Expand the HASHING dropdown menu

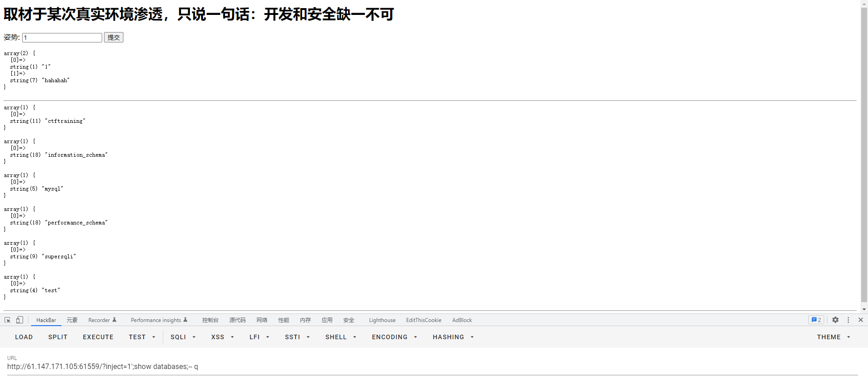pos(453,337)
